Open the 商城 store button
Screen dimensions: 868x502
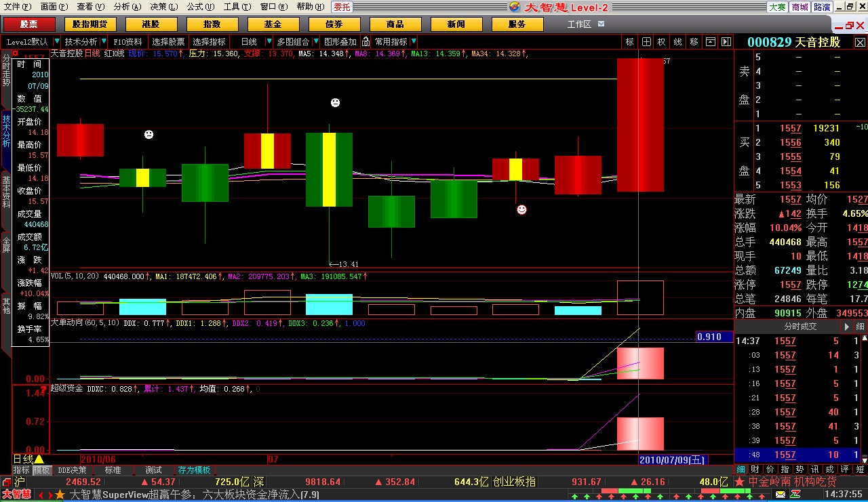point(800,7)
